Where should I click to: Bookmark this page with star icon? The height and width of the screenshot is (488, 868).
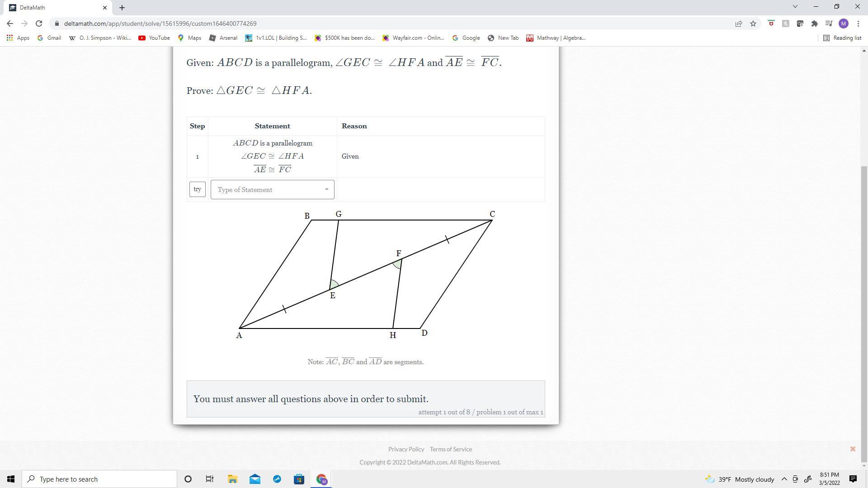coord(753,23)
